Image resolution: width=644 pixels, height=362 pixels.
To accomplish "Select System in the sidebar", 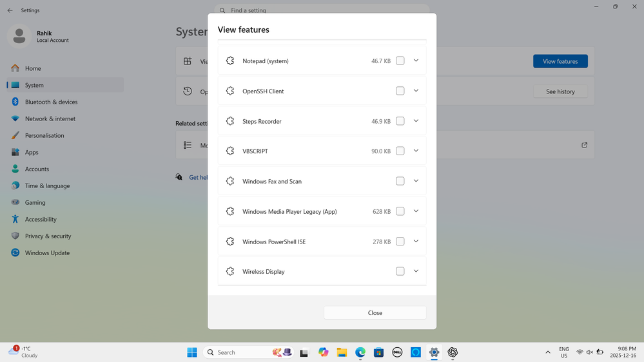I will [x=65, y=85].
